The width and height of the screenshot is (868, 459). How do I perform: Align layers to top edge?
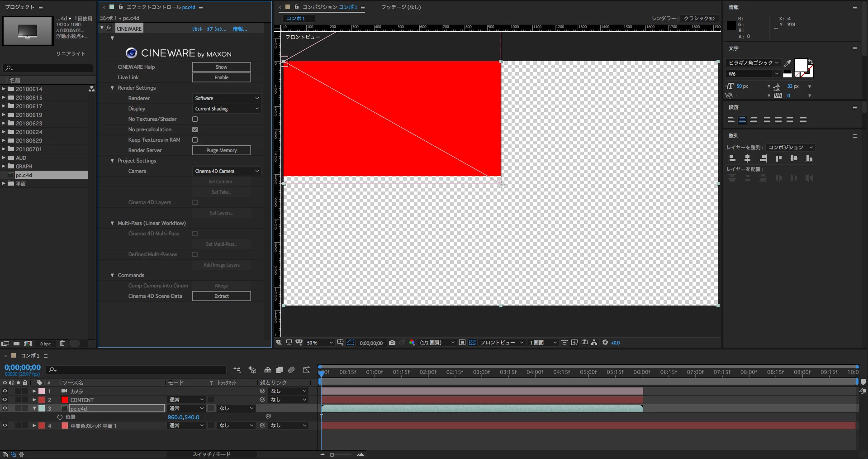778,158
